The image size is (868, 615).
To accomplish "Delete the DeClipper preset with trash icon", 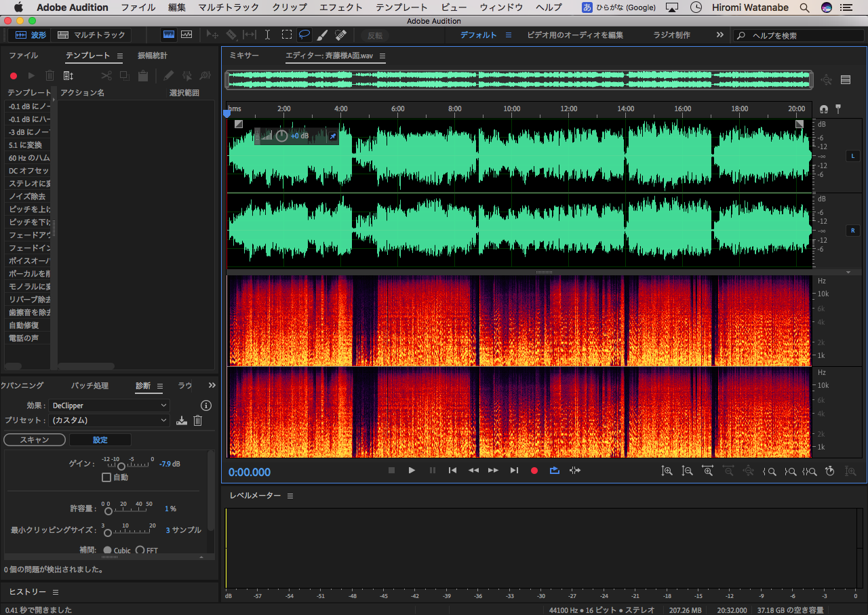I will point(198,420).
